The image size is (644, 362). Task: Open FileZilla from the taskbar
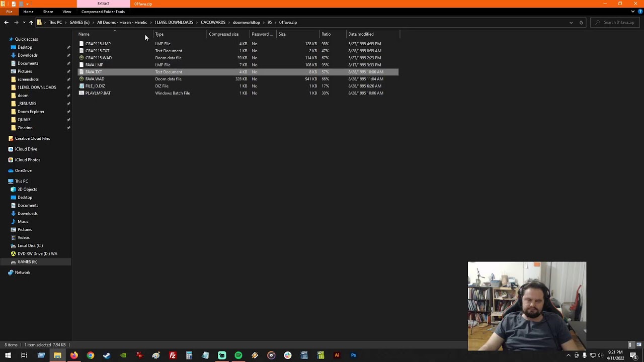pos(173,355)
